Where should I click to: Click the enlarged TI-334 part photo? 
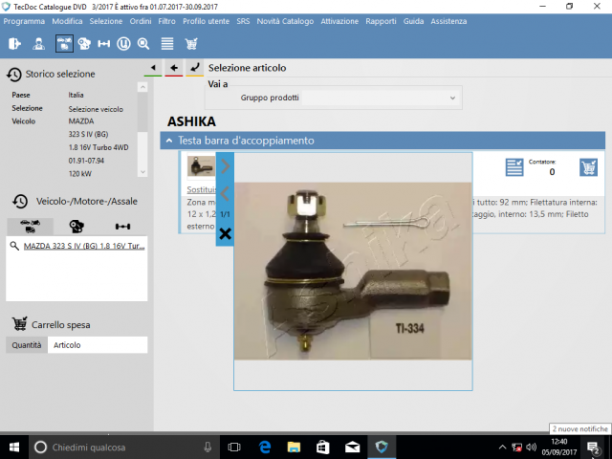point(353,271)
